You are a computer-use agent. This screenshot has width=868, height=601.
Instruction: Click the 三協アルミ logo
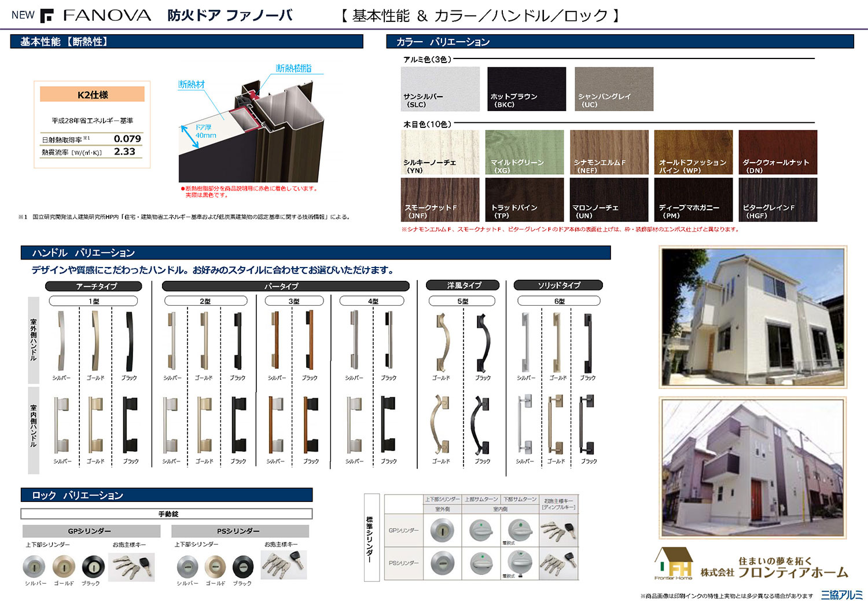841,595
